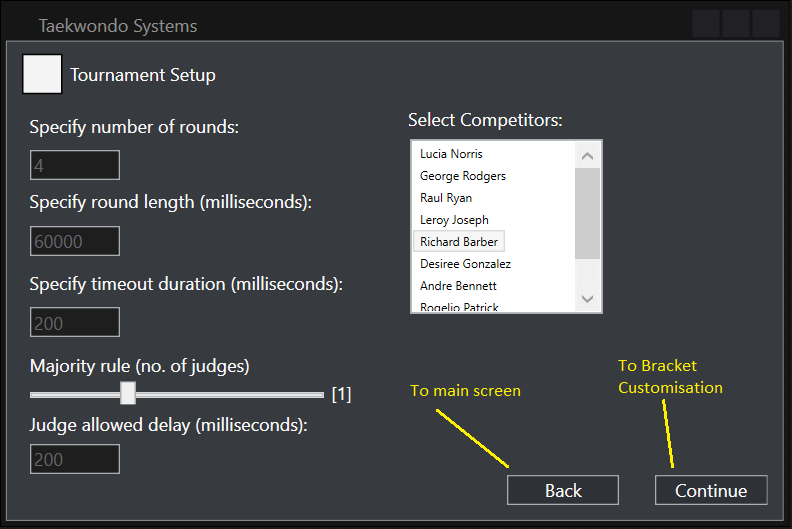Click the number of rounds input field
The width and height of the screenshot is (792, 529).
coord(75,165)
